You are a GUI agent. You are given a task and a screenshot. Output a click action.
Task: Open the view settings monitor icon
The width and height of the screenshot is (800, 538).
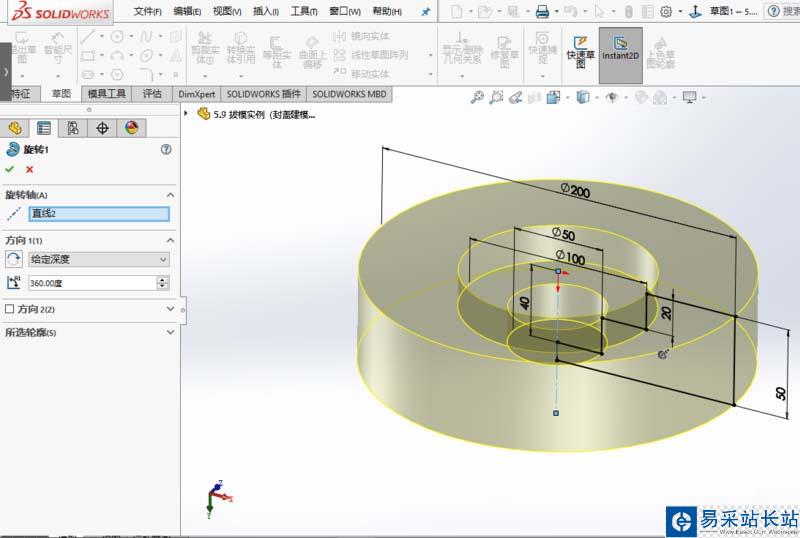689,97
